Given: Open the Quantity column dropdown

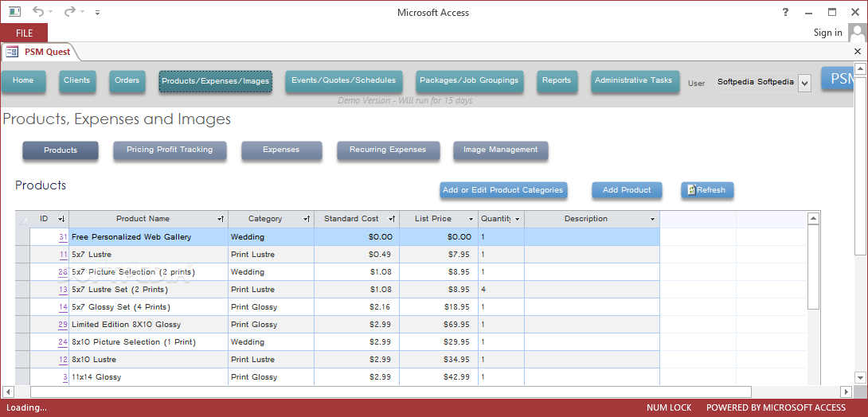Looking at the screenshot, I should (517, 219).
